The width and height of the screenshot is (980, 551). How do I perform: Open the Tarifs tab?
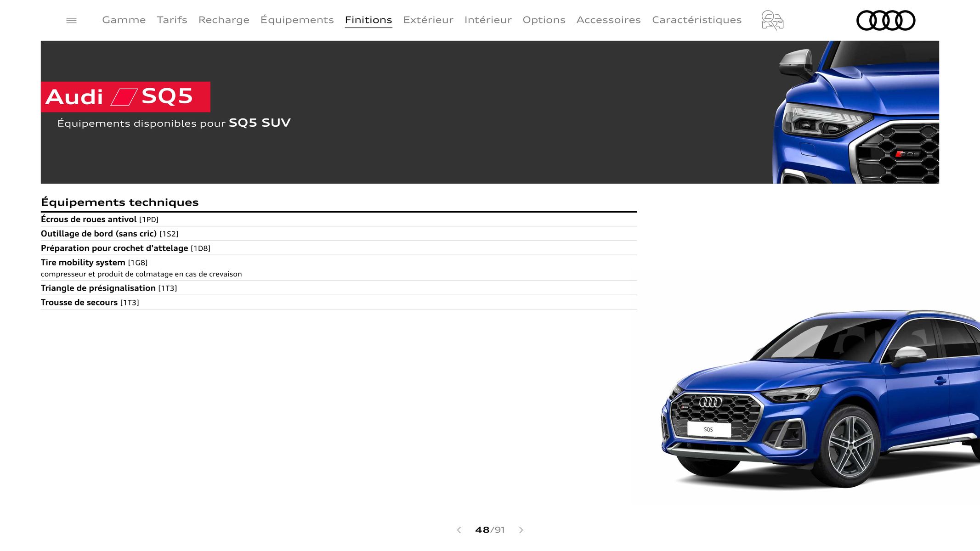click(x=172, y=20)
